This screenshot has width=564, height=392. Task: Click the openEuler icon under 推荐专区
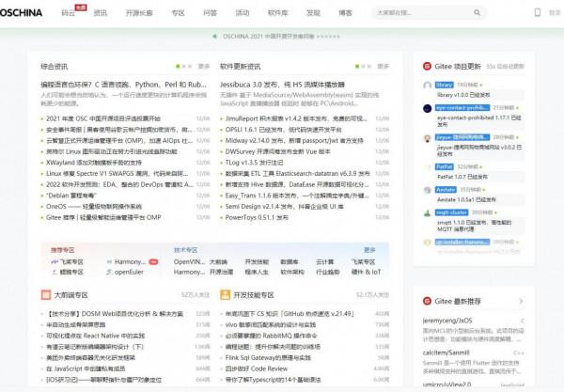pos(109,273)
